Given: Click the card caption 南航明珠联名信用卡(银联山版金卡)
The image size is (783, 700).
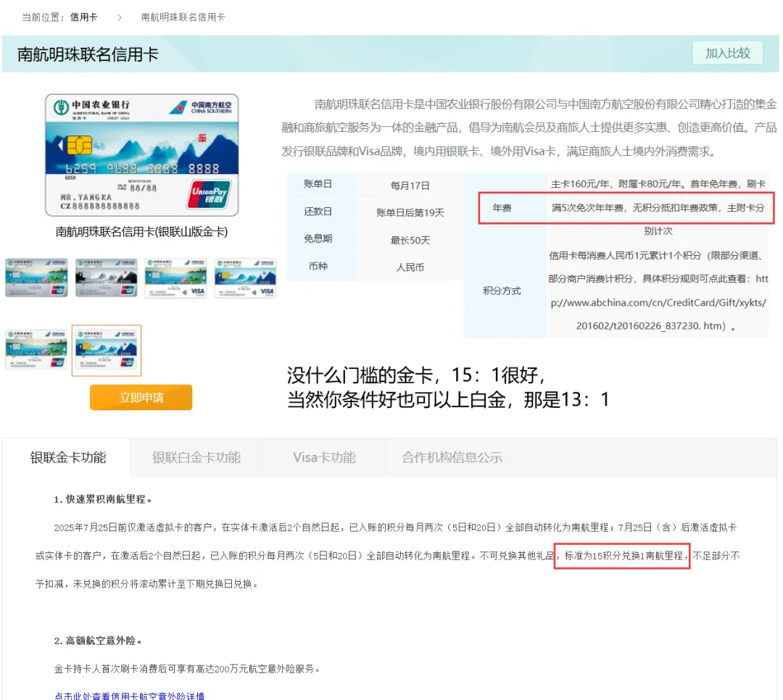Looking at the screenshot, I should pos(141,232).
